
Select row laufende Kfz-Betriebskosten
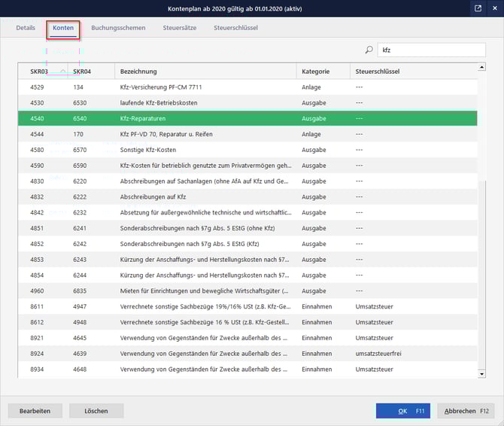[x=247, y=103]
